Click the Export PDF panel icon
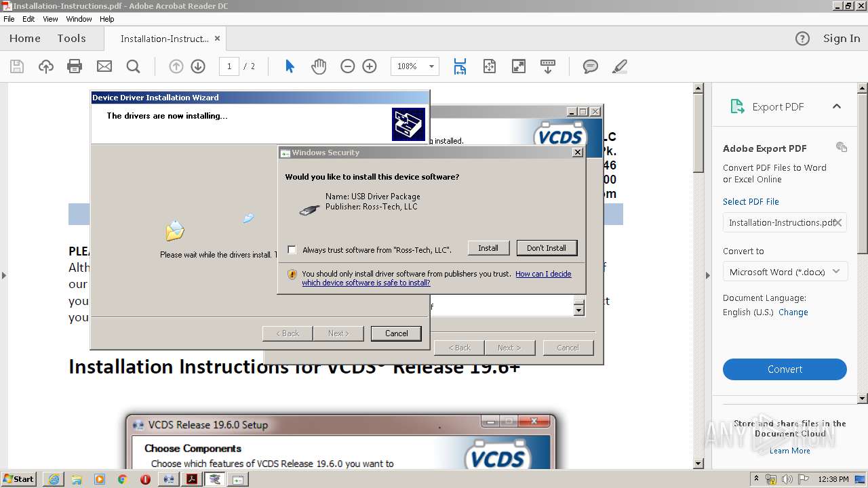Viewport: 868px width, 488px height. pyautogui.click(x=737, y=106)
